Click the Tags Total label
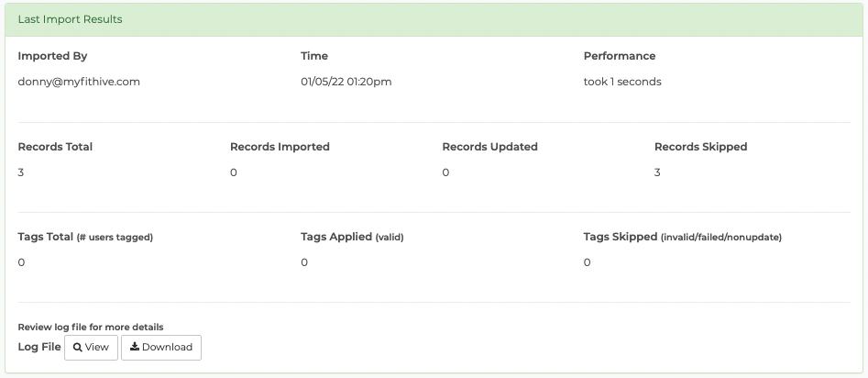868x378 pixels. (x=85, y=237)
